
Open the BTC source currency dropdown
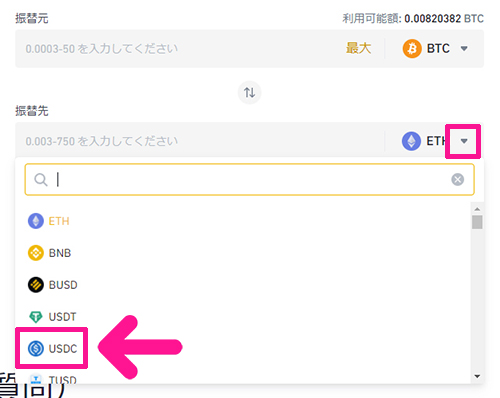[x=464, y=49]
